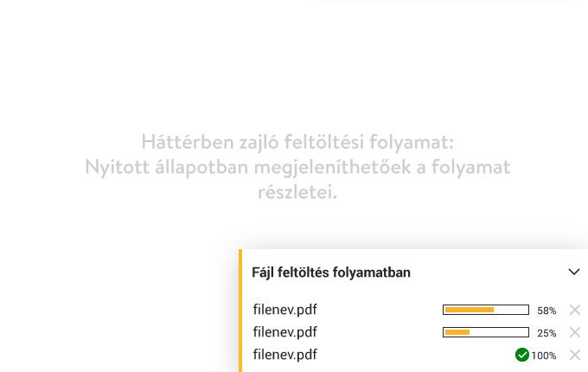Cancel the 58% filenev.pdf upload
This screenshot has width=588, height=372.
click(x=575, y=310)
